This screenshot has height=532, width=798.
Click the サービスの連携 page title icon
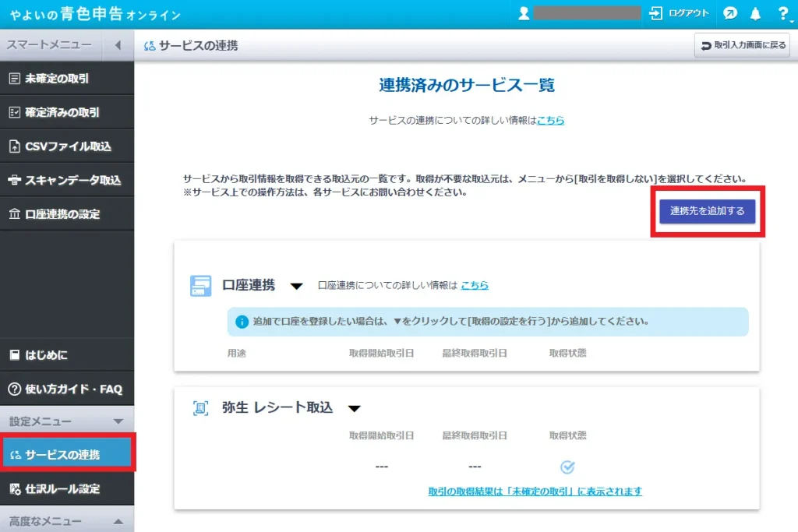point(150,46)
